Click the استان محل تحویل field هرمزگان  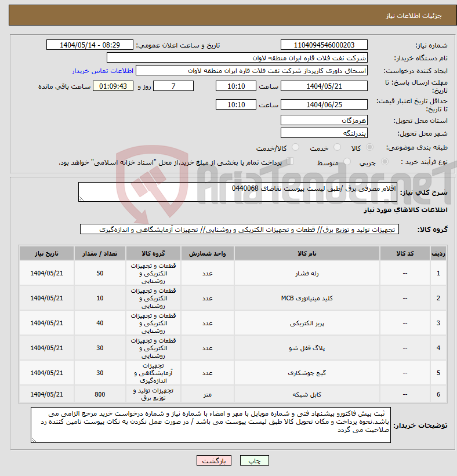(324, 120)
